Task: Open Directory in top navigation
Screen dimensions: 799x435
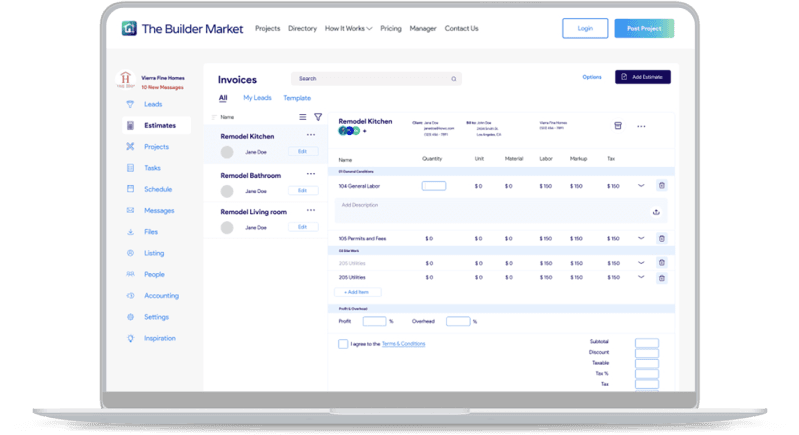Action: [302, 29]
